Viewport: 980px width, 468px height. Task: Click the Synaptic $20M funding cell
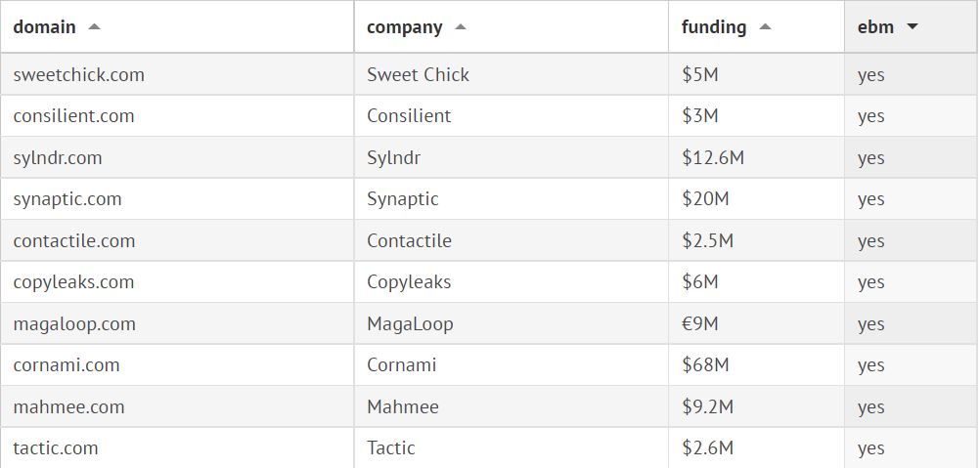click(x=705, y=199)
